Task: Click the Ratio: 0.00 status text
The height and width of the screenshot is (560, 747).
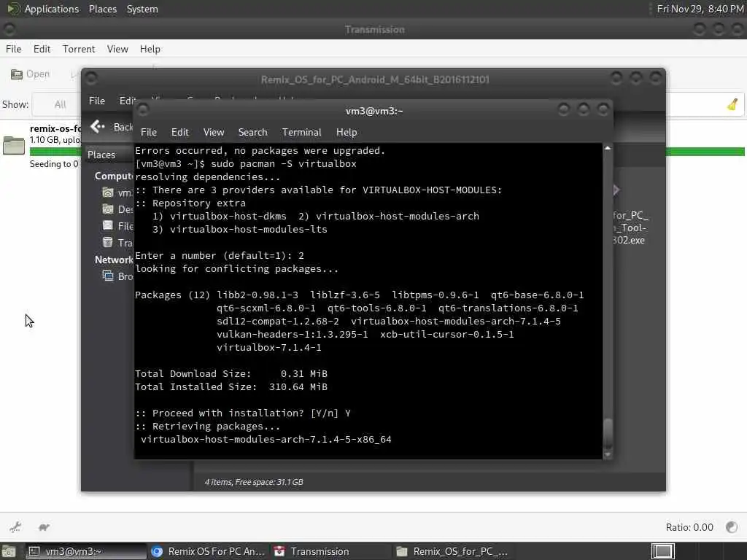Action: 689,527
